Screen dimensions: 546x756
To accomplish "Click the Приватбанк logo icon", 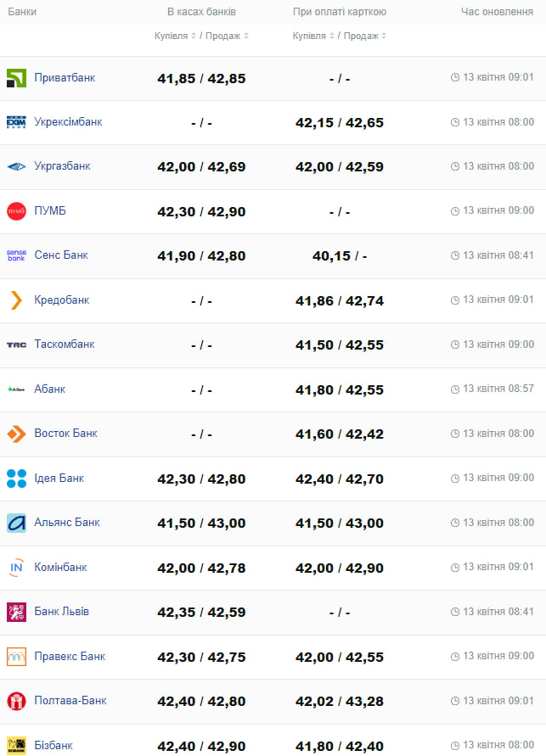I will (16, 78).
